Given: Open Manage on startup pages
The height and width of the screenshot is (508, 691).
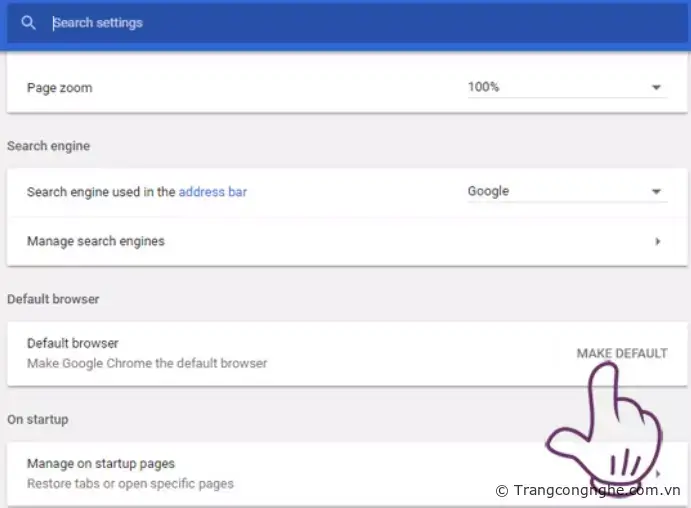Looking at the screenshot, I should point(101,464).
